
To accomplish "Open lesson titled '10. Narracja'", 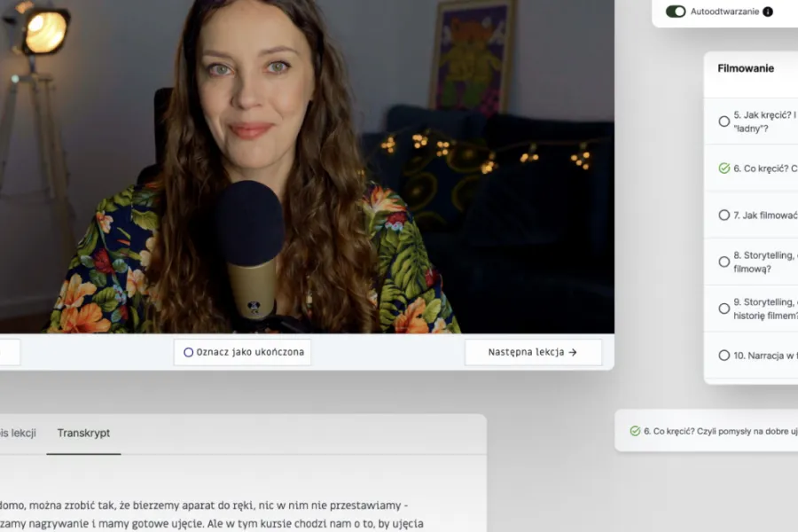I will 764,356.
